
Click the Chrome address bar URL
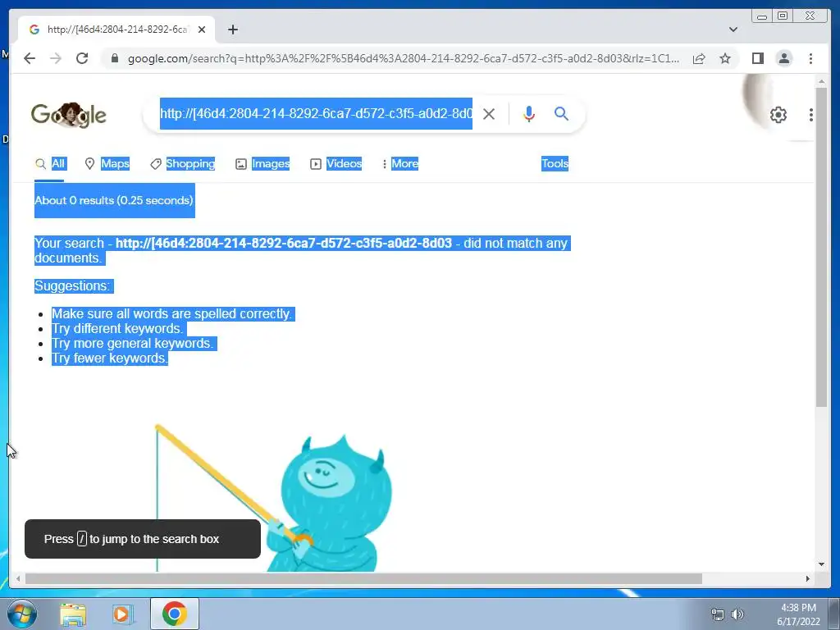[x=404, y=58]
